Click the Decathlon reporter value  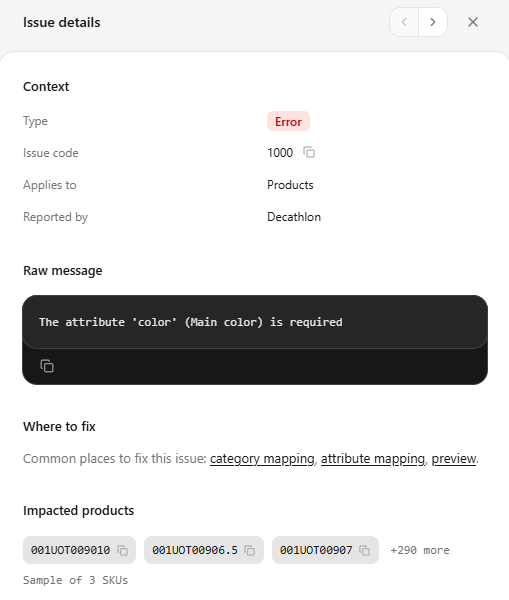tap(294, 217)
